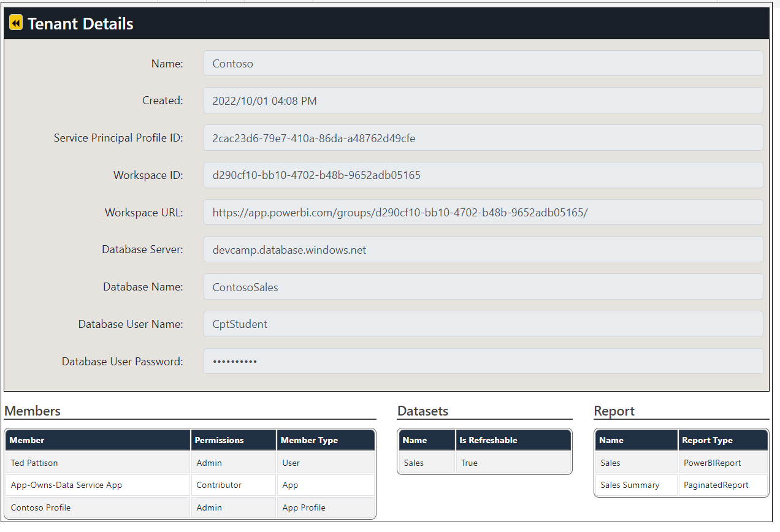Click the PowerBIReport type cell
Image resolution: width=780 pixels, height=532 pixels.
723,463
